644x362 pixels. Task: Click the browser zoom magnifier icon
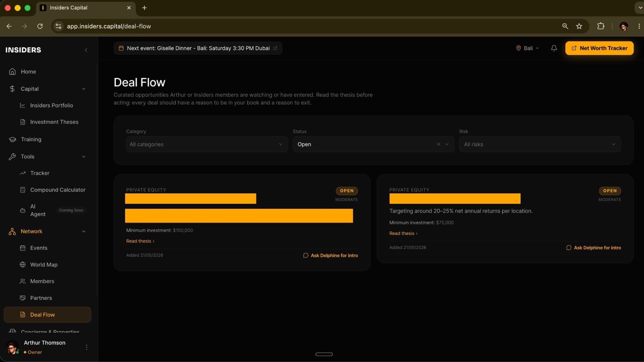tap(565, 26)
